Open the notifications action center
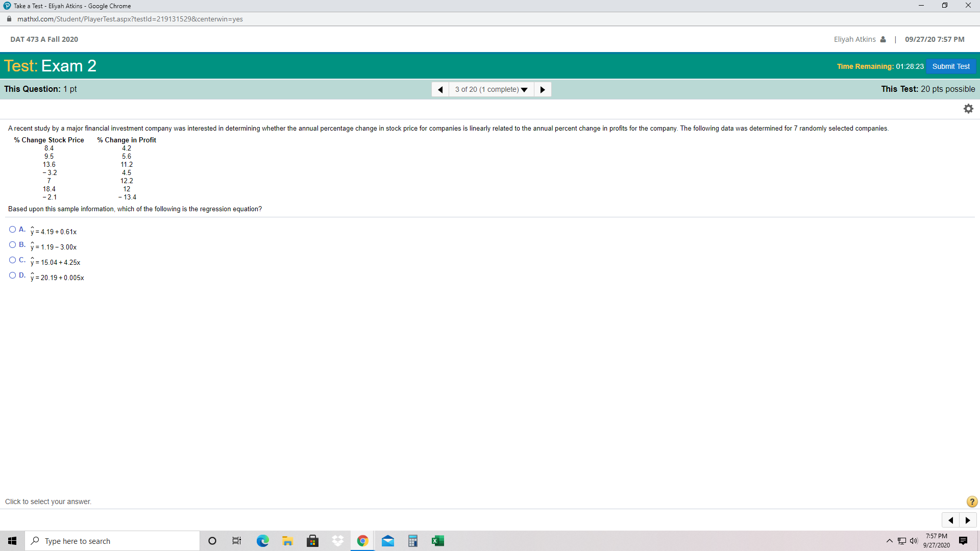 [963, 541]
